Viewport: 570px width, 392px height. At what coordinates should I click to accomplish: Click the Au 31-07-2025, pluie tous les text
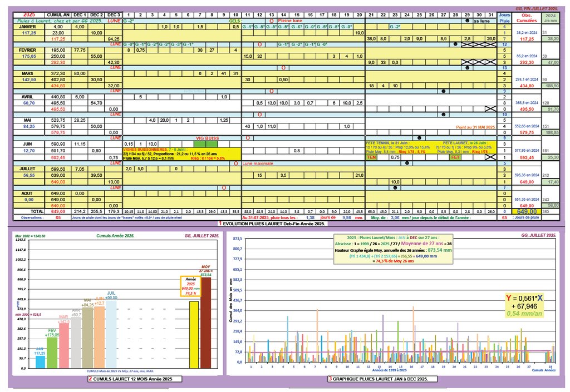[x=270, y=218]
